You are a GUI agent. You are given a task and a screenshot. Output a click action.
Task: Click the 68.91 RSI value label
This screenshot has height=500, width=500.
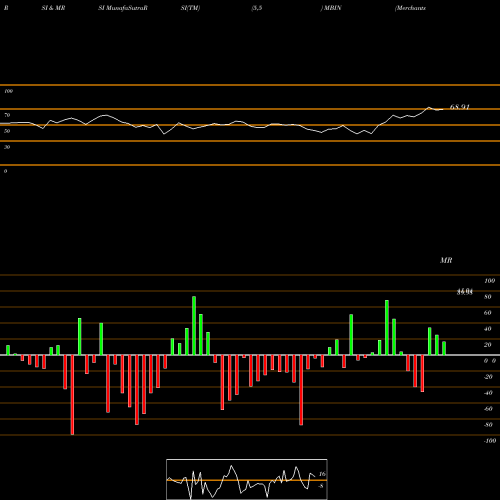[x=459, y=107]
